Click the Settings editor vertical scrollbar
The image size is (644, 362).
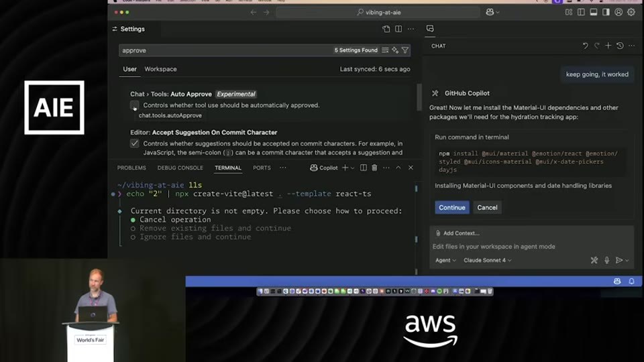(x=419, y=97)
